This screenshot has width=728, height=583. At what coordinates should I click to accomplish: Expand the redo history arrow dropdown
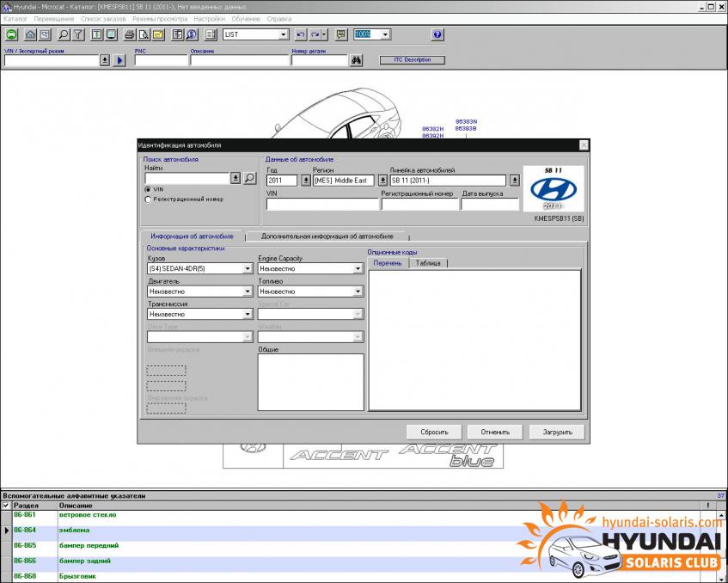tap(324, 34)
